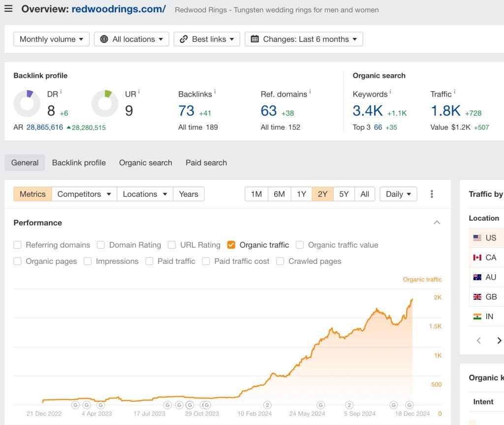The height and width of the screenshot is (425, 504).
Task: Click Google update marker near 5 Sep 2024
Action: pyautogui.click(x=349, y=405)
